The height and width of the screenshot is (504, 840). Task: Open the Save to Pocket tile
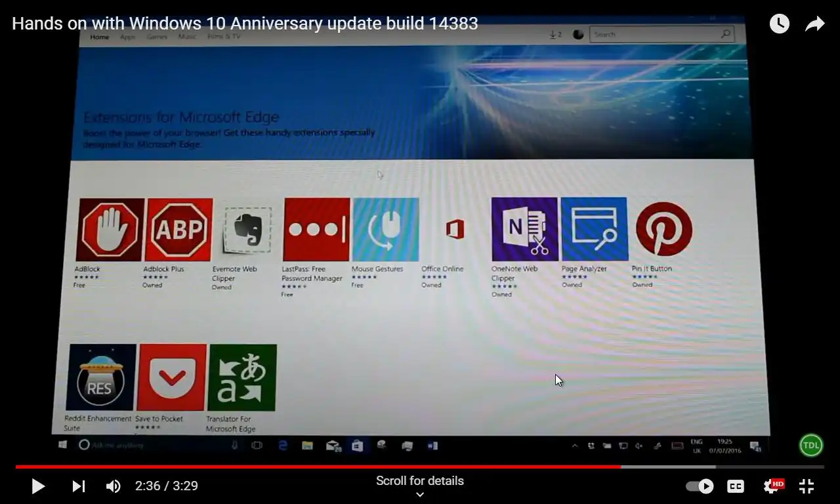pos(171,377)
